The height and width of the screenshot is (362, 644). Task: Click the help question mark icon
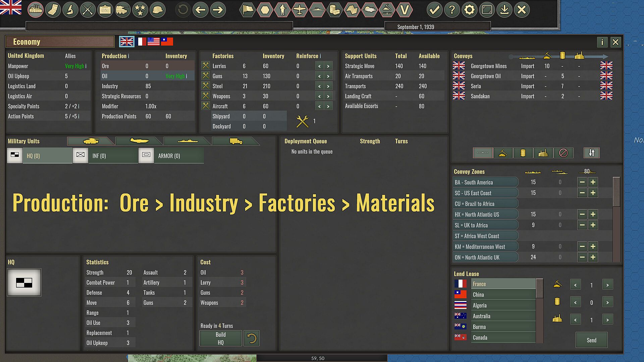point(452,10)
